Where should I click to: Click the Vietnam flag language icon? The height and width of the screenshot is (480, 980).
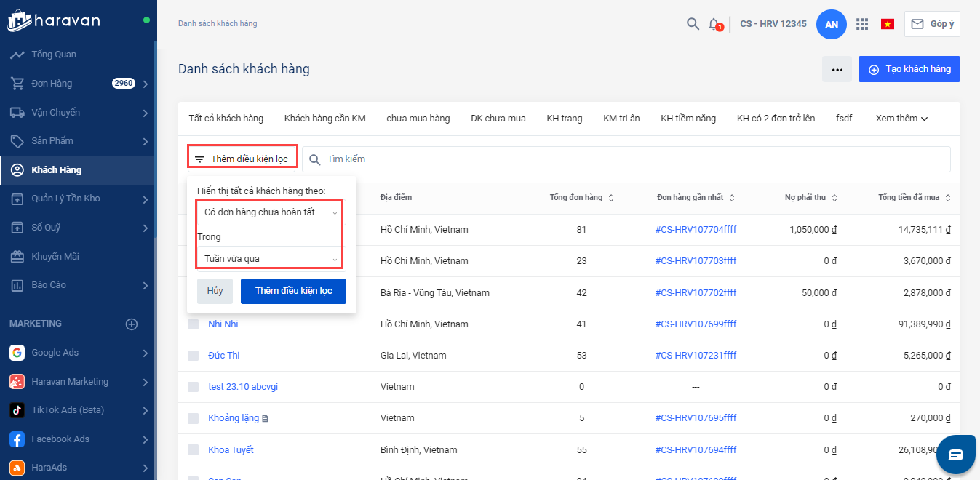[887, 24]
